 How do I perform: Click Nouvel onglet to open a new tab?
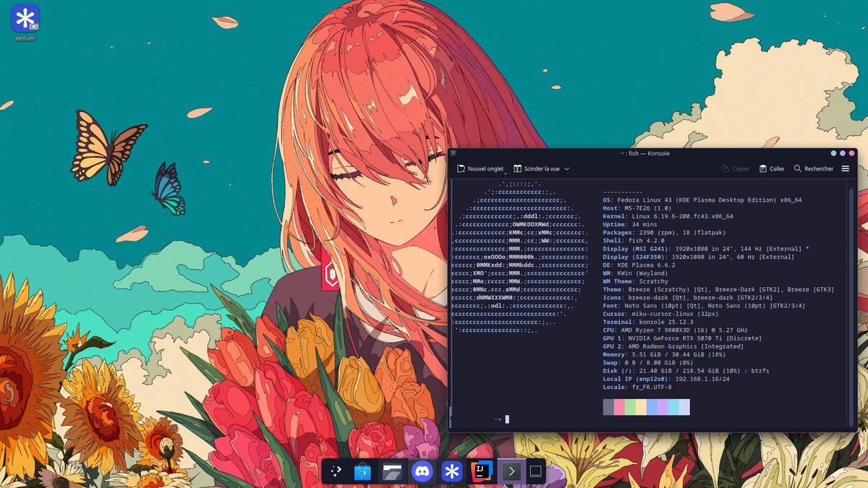click(480, 168)
